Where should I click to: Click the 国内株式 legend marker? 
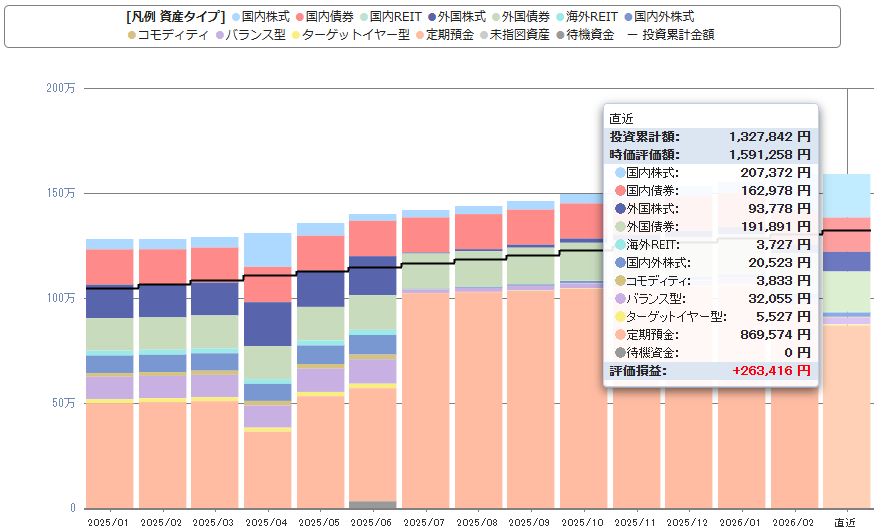tap(235, 17)
